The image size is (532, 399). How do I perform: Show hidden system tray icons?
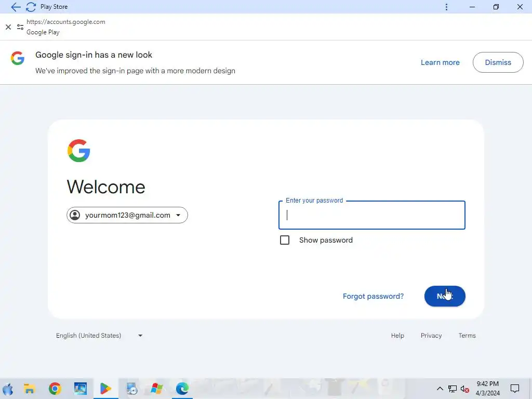(x=440, y=389)
